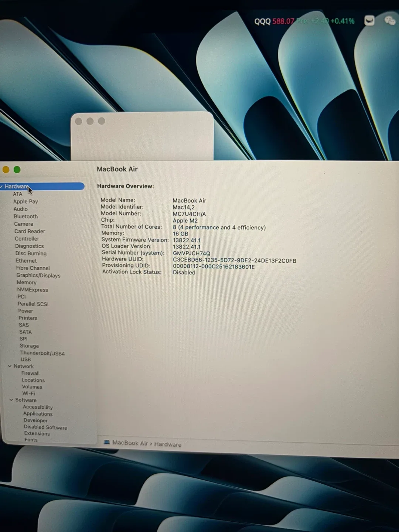Open Firewall under Network
The width and height of the screenshot is (399, 532).
point(30,373)
